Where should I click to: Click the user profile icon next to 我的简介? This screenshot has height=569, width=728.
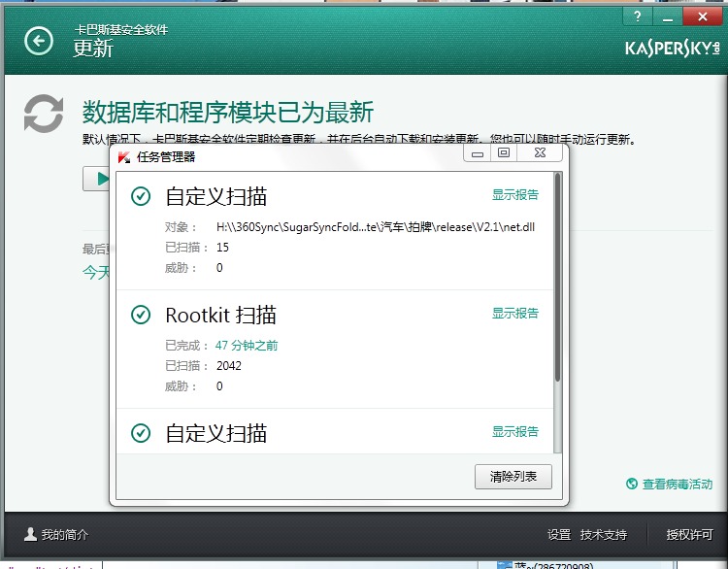click(31, 534)
